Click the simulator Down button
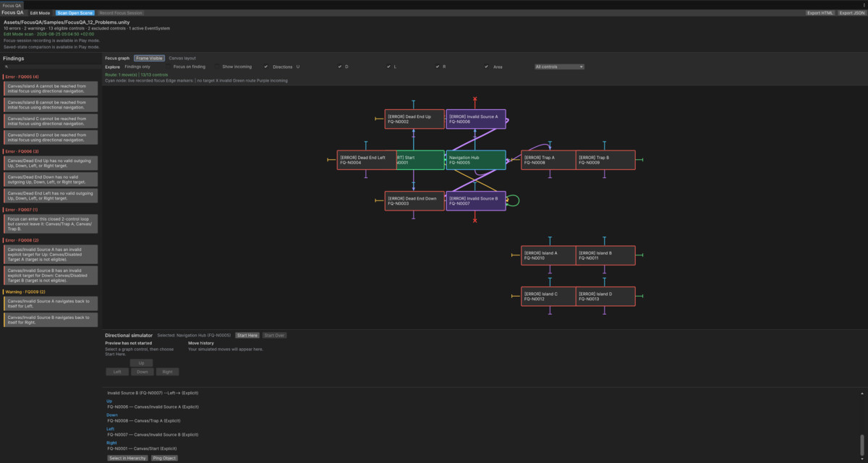The image size is (868, 463). point(142,372)
